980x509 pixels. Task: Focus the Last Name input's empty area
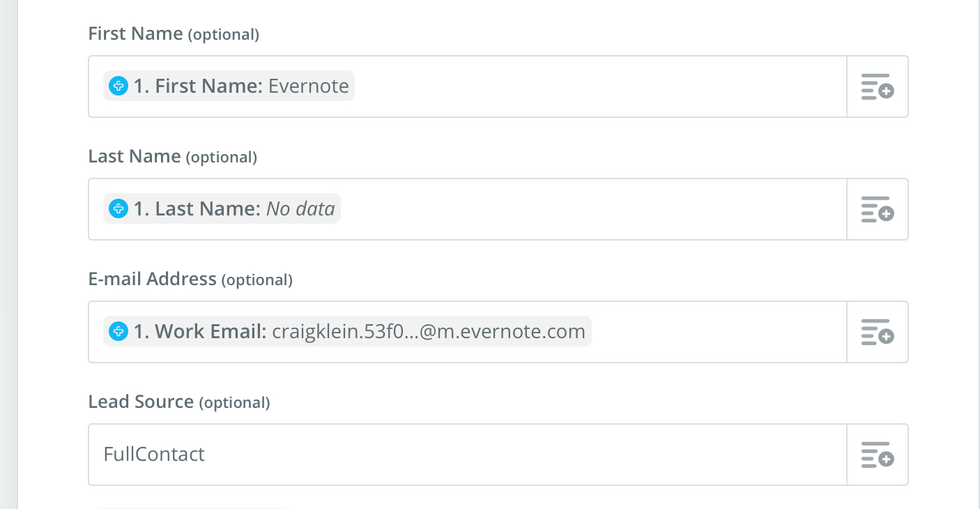[x=592, y=209]
